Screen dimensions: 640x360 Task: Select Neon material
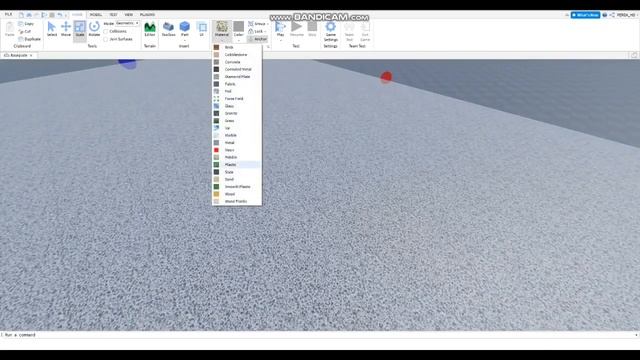pos(237,150)
